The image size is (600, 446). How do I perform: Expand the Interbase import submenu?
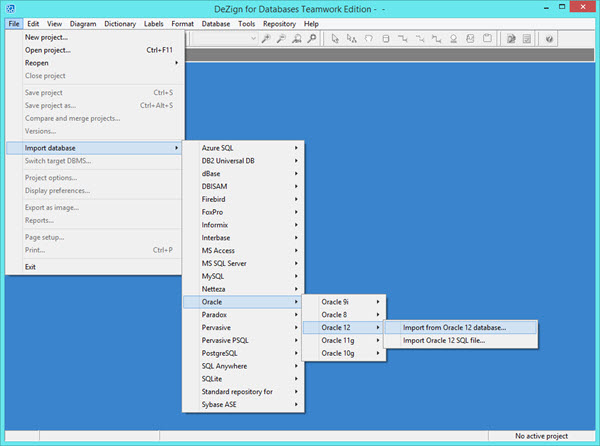point(243,238)
